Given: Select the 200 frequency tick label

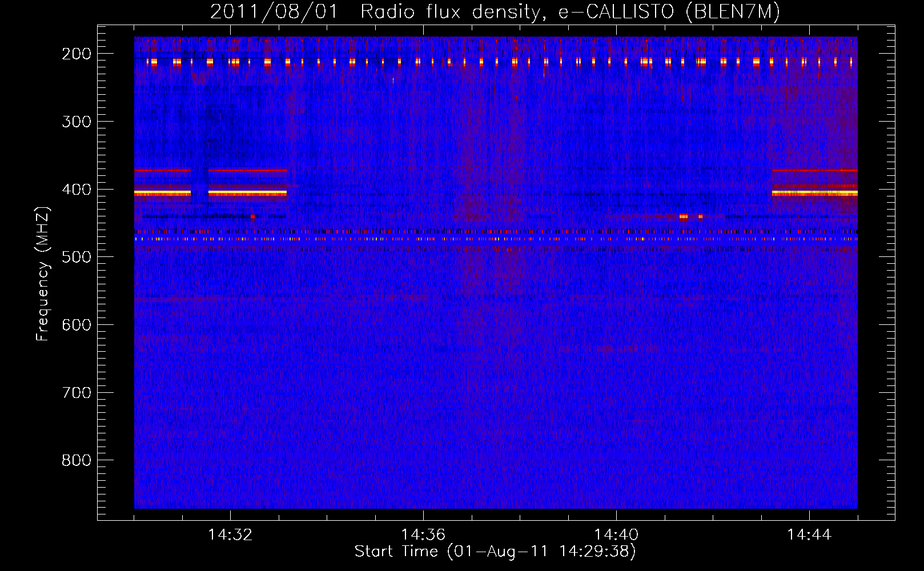Looking at the screenshot, I should pos(77,54).
